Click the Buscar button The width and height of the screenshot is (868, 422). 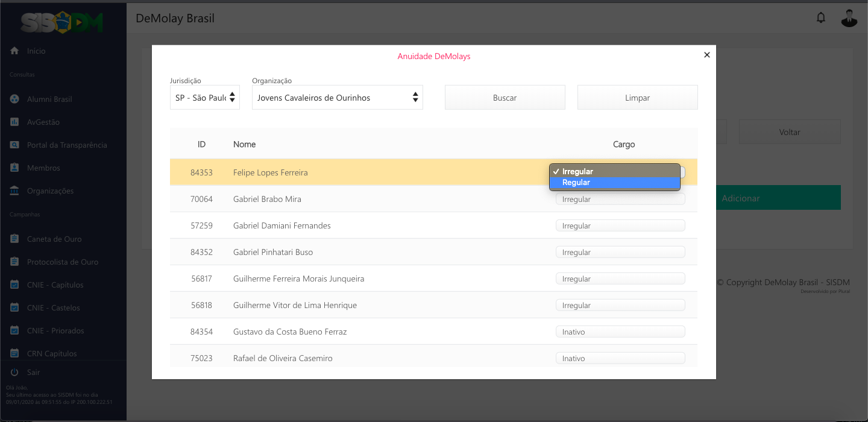[505, 98]
